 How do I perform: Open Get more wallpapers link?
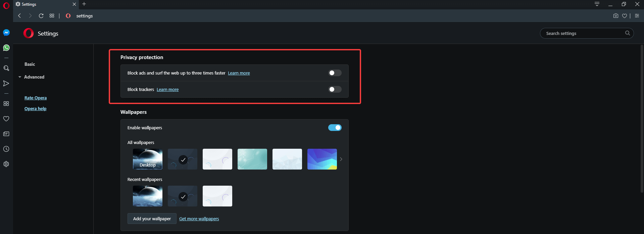(199, 219)
